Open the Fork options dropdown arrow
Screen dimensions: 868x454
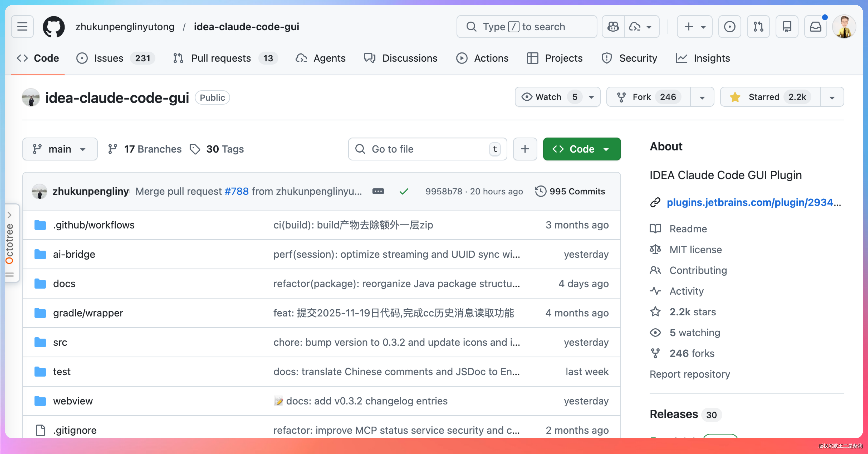tap(702, 98)
